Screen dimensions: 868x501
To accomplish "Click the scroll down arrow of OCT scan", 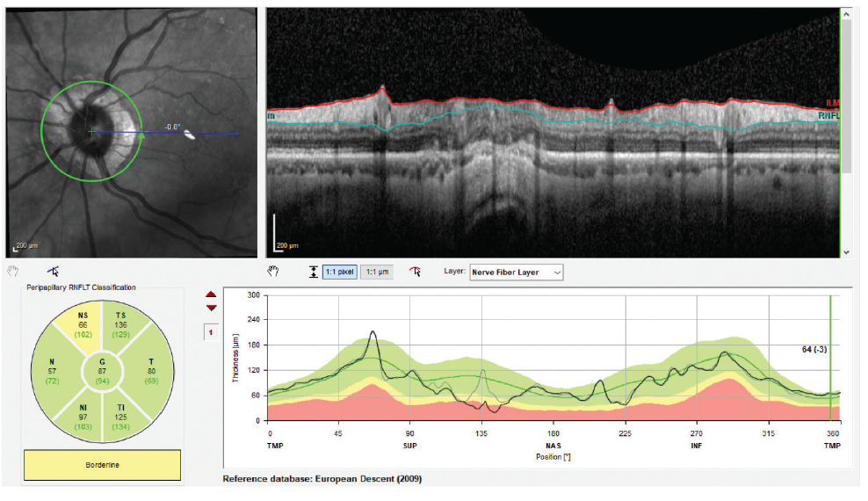I will click(x=846, y=252).
